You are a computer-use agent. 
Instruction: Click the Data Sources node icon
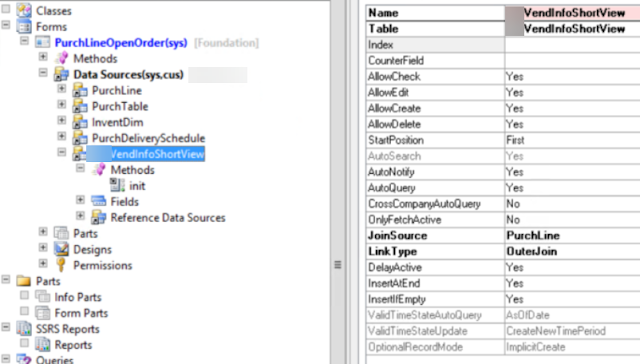click(x=61, y=74)
